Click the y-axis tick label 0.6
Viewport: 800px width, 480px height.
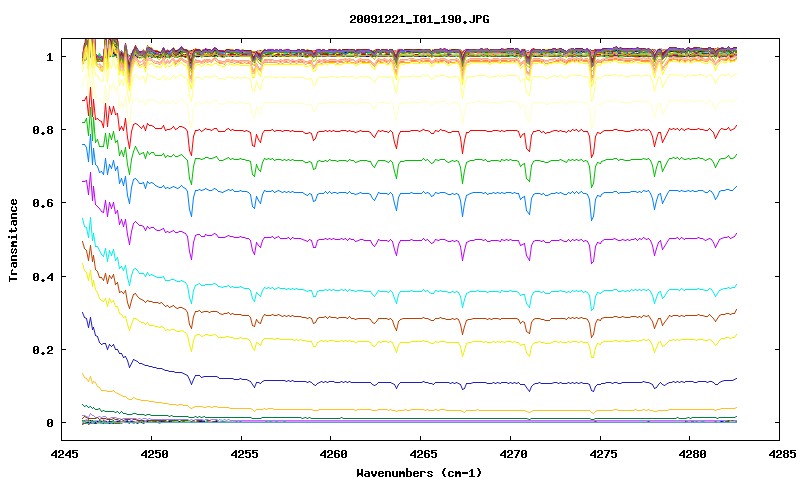tap(43, 203)
